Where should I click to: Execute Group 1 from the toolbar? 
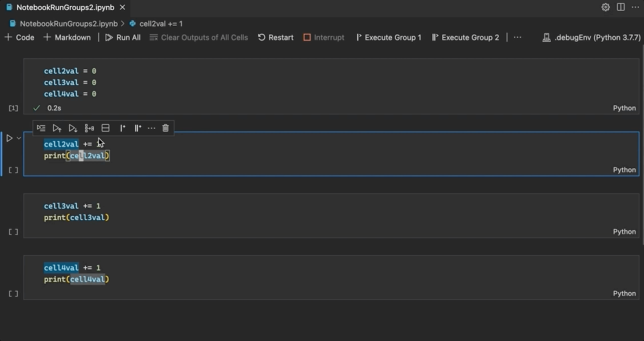click(x=388, y=37)
